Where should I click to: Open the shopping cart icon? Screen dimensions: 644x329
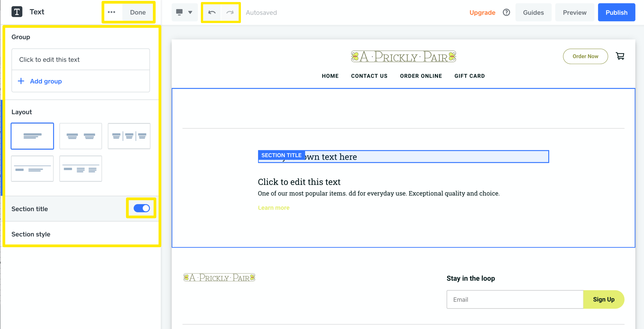tap(620, 56)
